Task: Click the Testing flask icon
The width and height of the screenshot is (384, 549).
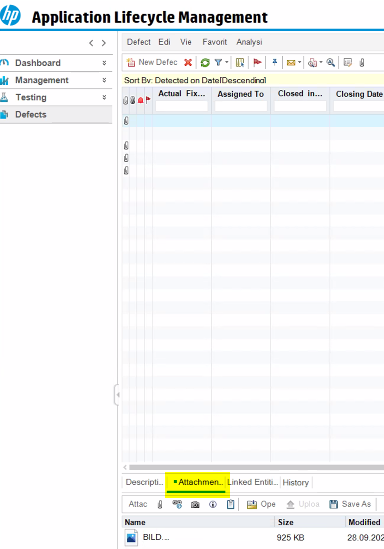Action: pyautogui.click(x=4, y=97)
